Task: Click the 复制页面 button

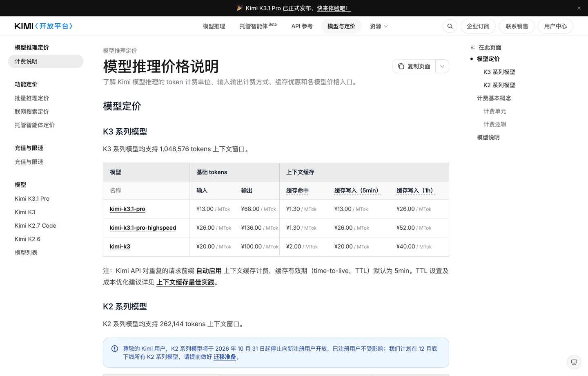Action: click(x=414, y=66)
